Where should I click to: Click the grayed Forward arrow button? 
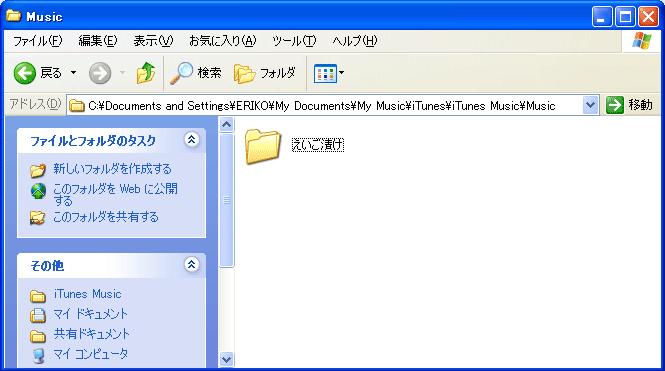[x=100, y=73]
